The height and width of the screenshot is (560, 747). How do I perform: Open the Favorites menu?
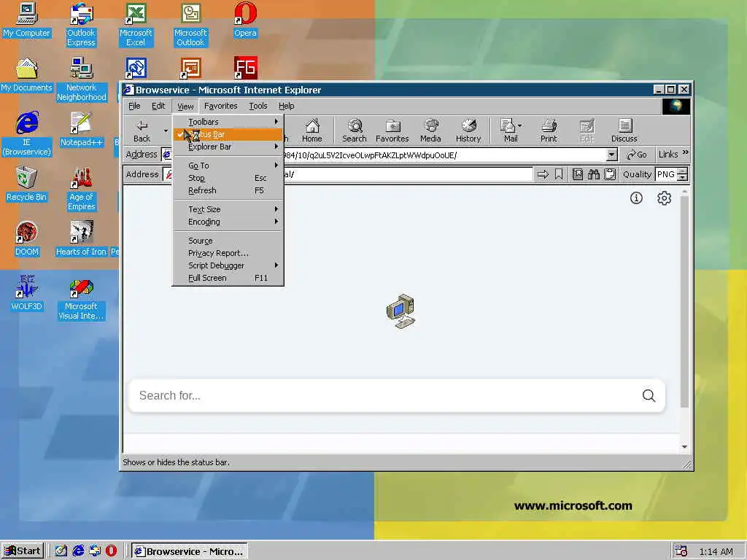click(x=220, y=106)
